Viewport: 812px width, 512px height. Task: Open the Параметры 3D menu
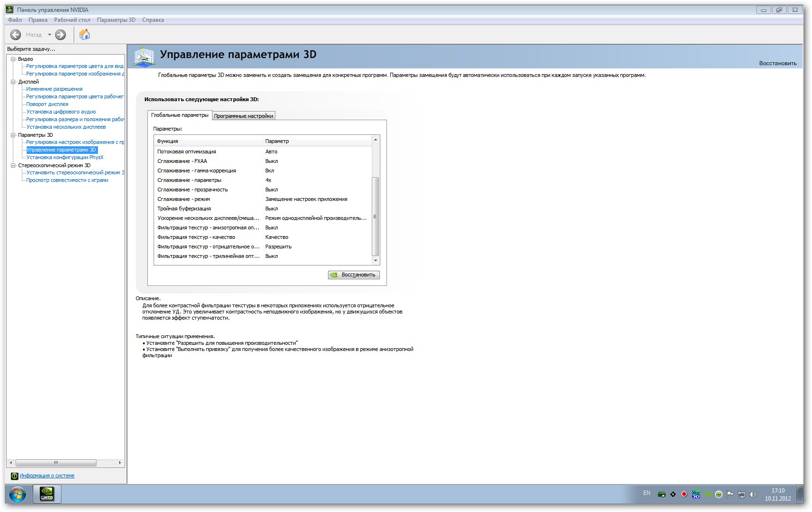[x=116, y=20]
